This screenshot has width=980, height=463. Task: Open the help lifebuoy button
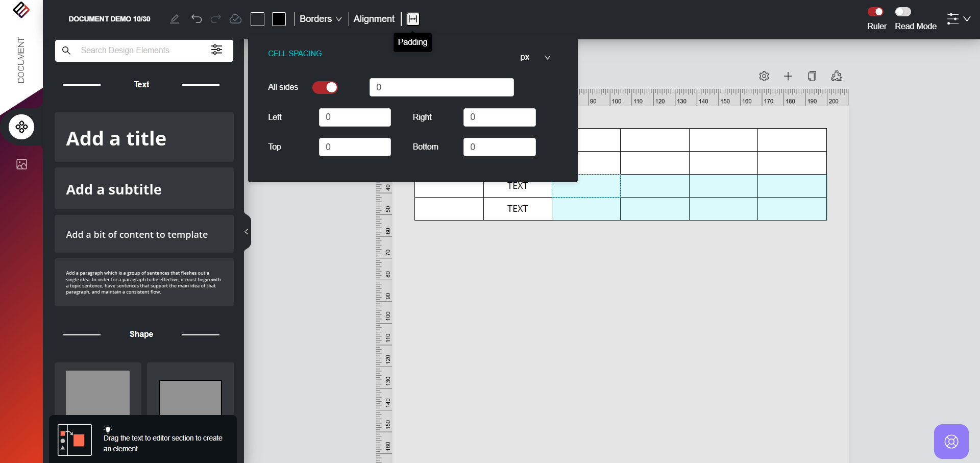pyautogui.click(x=951, y=442)
